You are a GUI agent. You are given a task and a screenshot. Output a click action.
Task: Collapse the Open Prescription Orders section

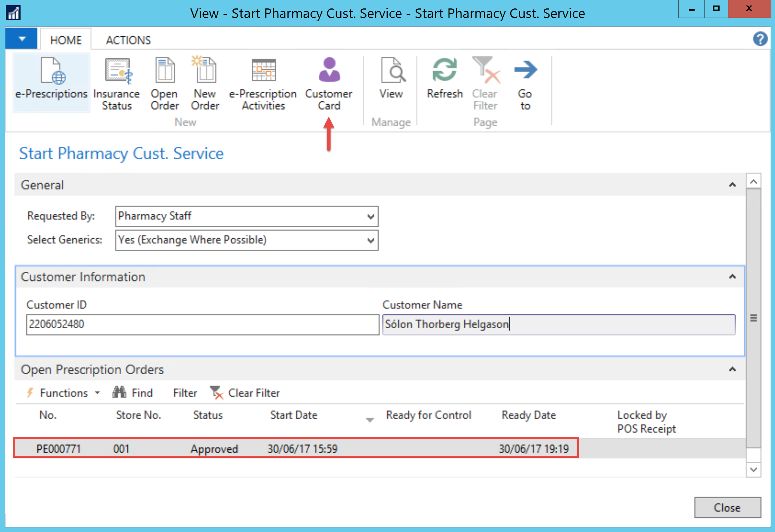(732, 369)
